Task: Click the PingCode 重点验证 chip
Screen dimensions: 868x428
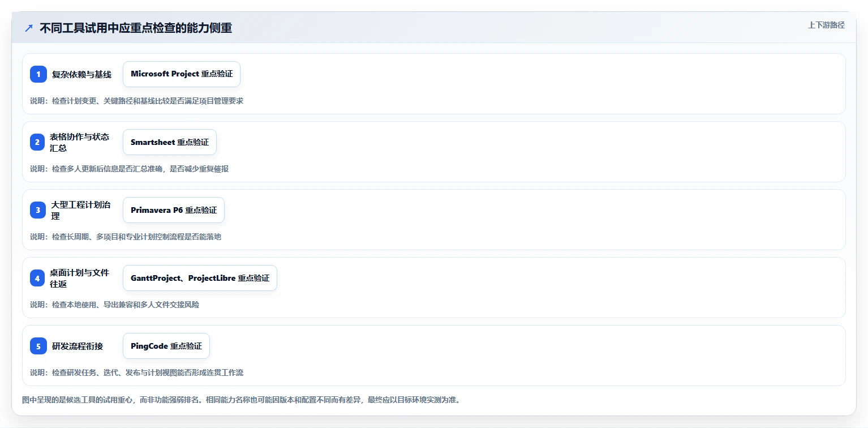Action: (166, 346)
